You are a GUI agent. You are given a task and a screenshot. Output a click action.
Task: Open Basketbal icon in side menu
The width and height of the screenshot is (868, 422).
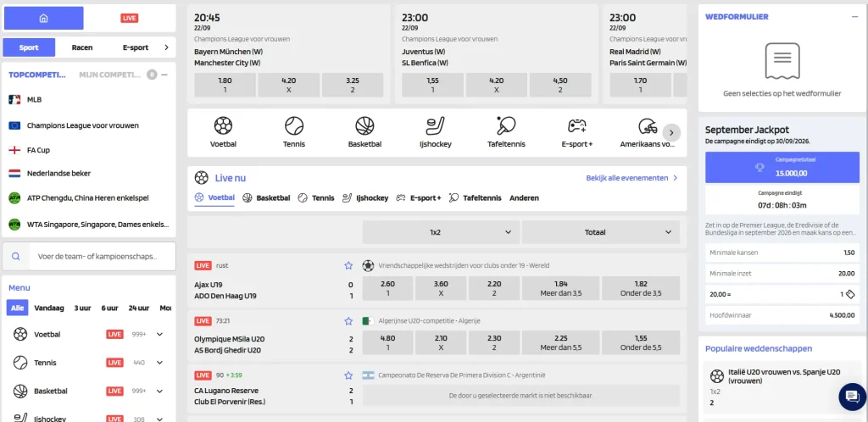click(20, 391)
